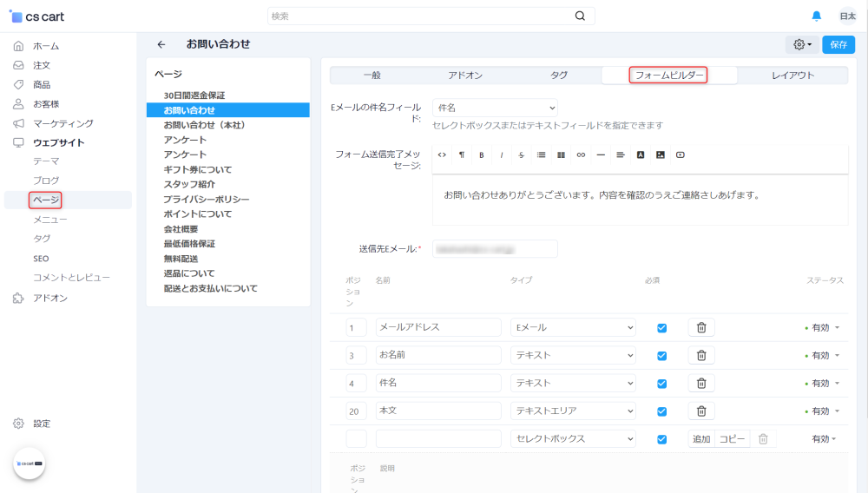Viewport: 868px width, 493px height.
Task: Click the 送信先Eメール input field
Action: click(x=495, y=249)
